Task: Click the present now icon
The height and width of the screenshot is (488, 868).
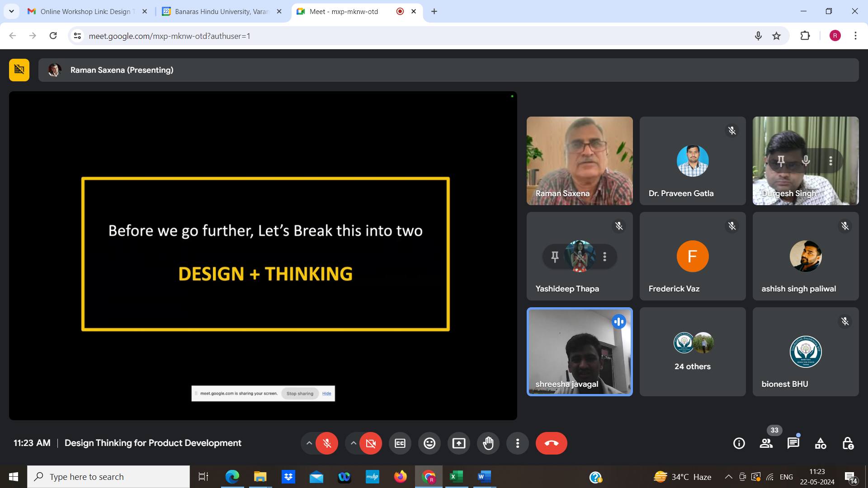Action: [458, 443]
